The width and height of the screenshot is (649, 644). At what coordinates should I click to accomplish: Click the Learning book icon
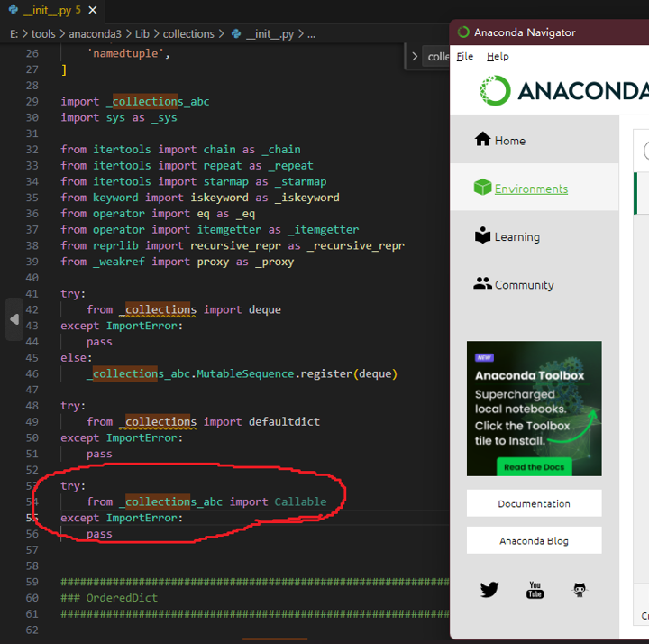[x=482, y=235]
